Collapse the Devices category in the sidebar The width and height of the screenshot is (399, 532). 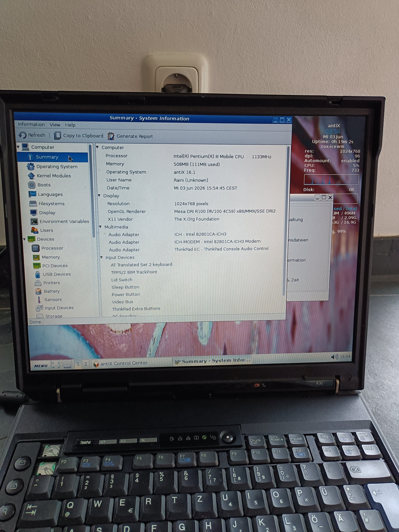pos(24,239)
